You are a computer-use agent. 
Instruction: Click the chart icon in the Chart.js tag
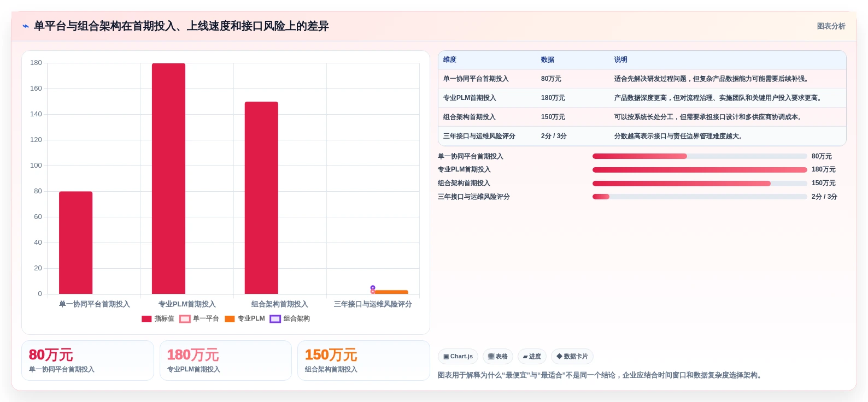[x=446, y=357]
